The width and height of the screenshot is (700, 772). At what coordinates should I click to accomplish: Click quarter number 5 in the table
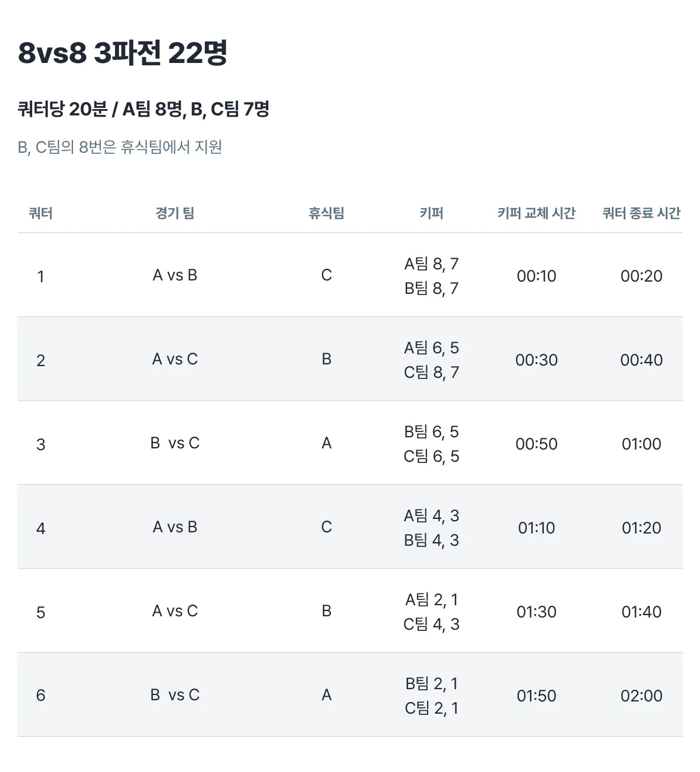click(41, 612)
